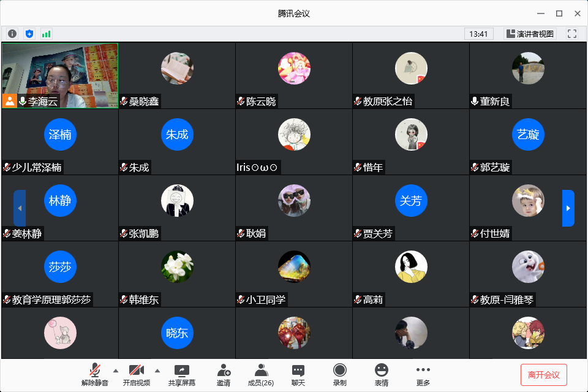588x392 pixels.
Task: Expand video options arrow beside camera
Action: pos(157,371)
